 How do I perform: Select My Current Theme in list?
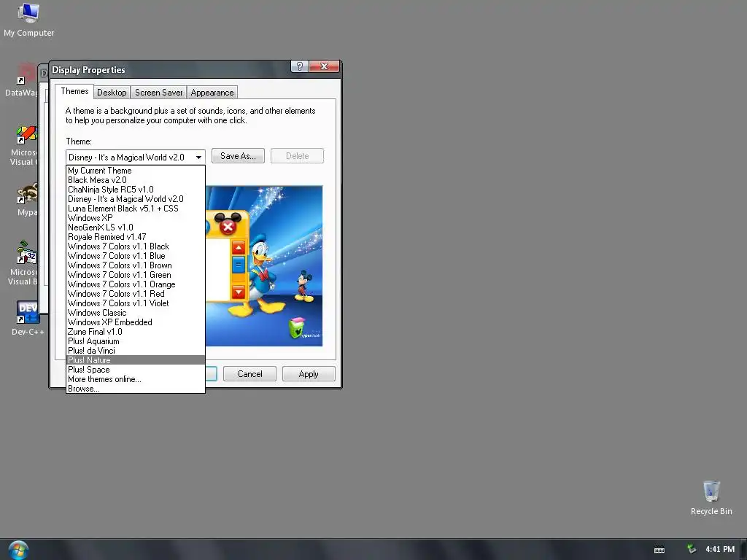(135, 171)
